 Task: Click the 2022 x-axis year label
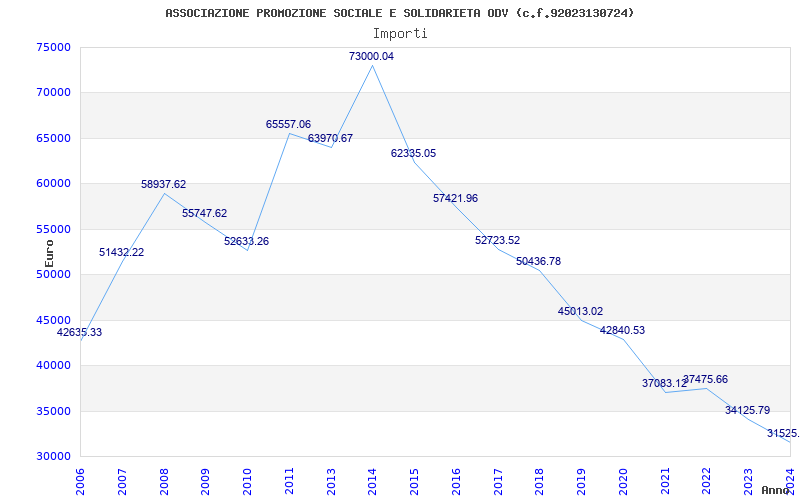[x=707, y=482]
